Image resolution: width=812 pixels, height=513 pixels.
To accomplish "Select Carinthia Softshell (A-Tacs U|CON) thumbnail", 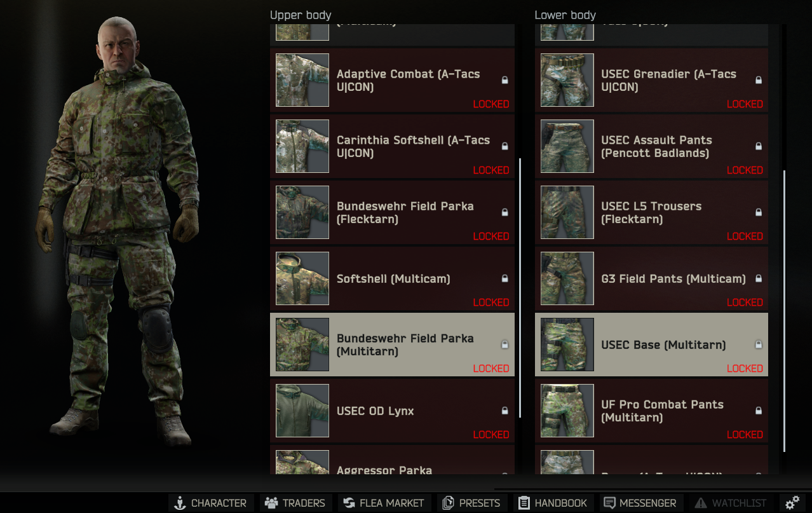I will (302, 146).
